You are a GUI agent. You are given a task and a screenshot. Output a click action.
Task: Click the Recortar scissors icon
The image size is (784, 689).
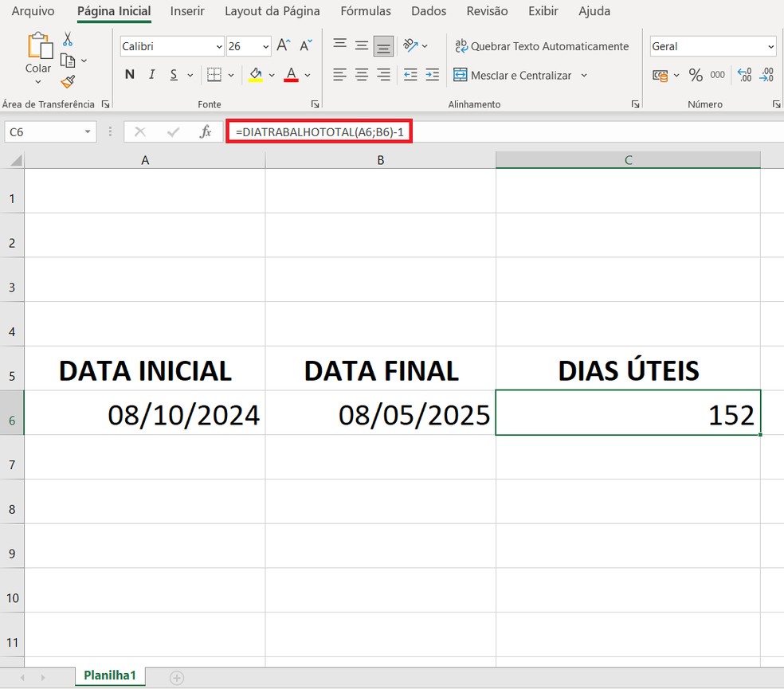coord(67,38)
